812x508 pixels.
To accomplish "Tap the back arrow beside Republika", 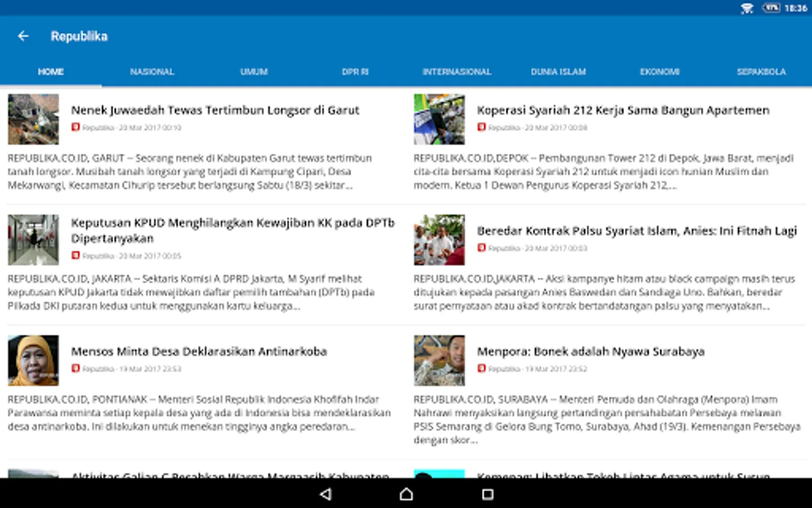I will pyautogui.click(x=23, y=36).
